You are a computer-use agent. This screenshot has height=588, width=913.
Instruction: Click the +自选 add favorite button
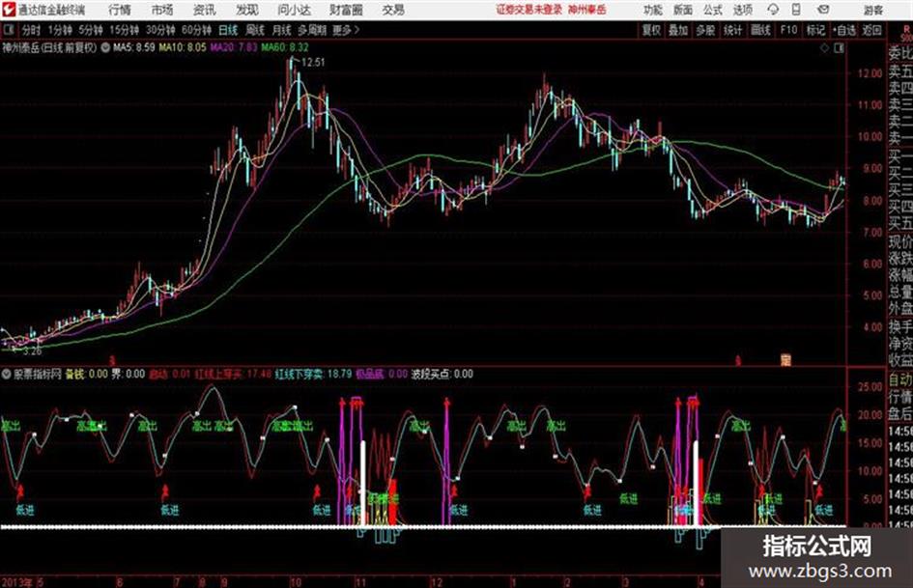point(843,30)
